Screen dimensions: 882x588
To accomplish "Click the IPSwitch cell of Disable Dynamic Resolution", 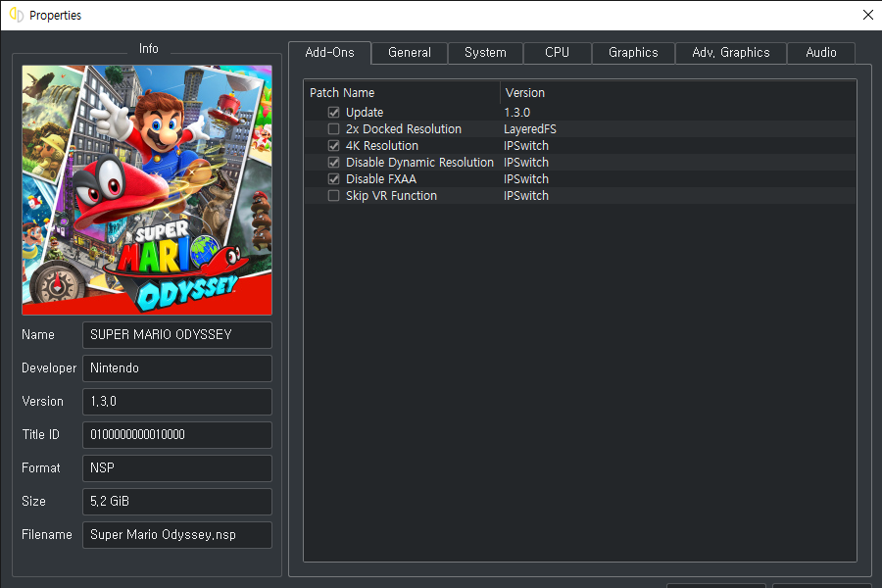I will click(x=526, y=163).
